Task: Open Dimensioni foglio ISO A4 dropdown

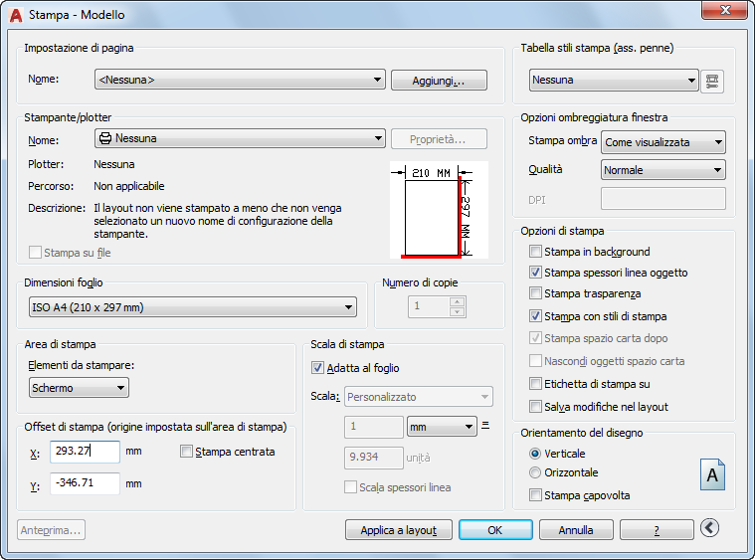Action: 193,307
